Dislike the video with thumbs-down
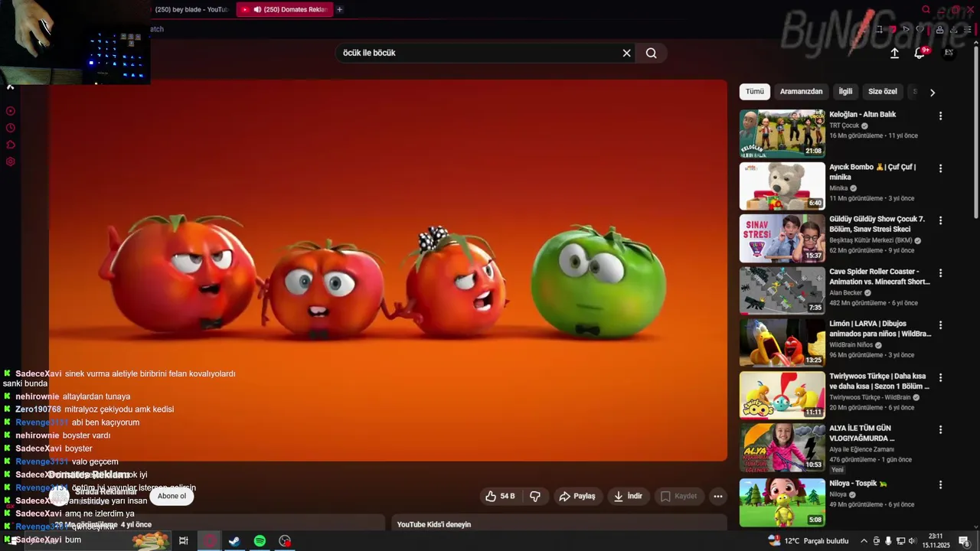Image resolution: width=980 pixels, height=551 pixels. click(535, 496)
